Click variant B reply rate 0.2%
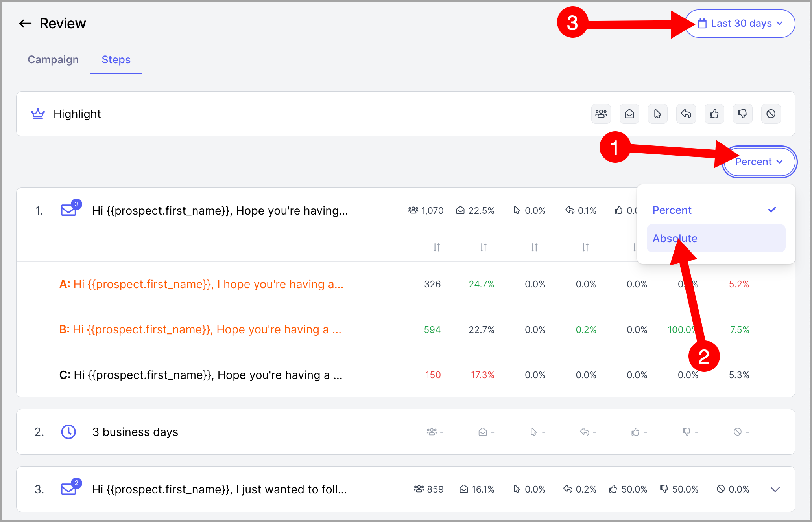812x522 pixels. (586, 330)
